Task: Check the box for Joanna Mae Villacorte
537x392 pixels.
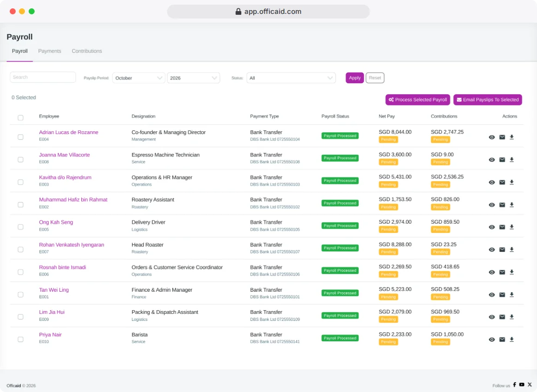Action: pos(20,159)
